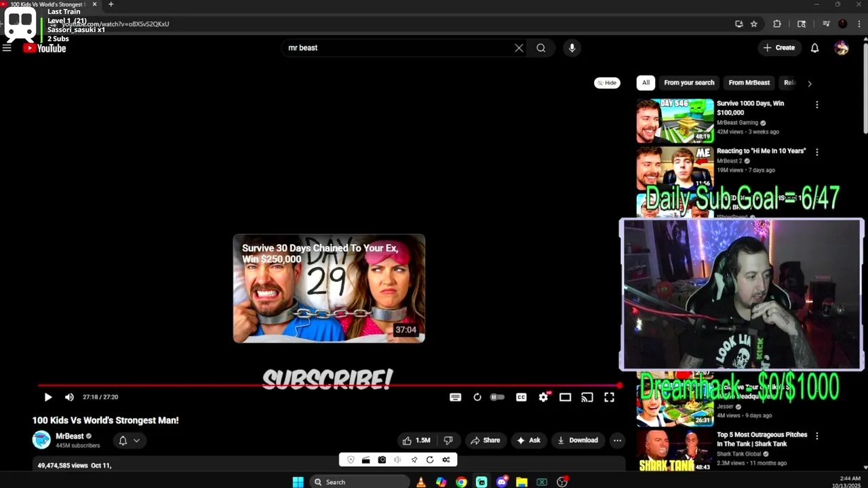Open the MrBeast channel name link
868x488 pixels.
pyautogui.click(x=70, y=436)
